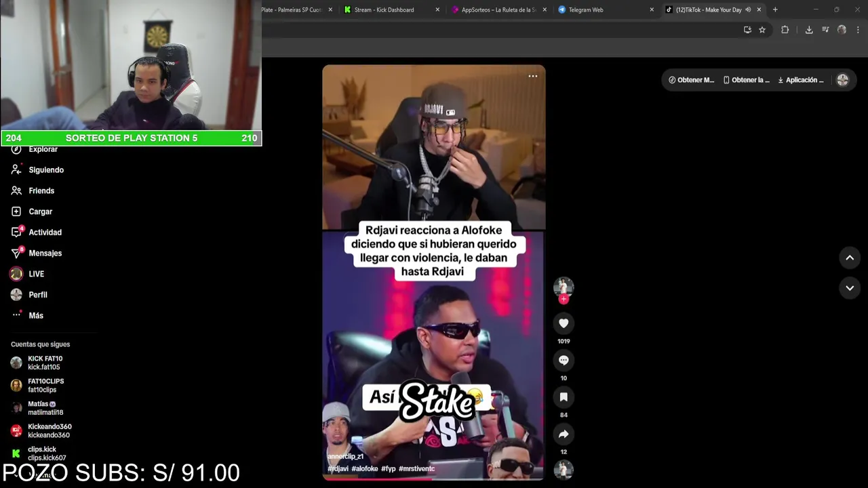Click the Cargar upload option
Screen dimensions: 868x488
click(x=40, y=211)
